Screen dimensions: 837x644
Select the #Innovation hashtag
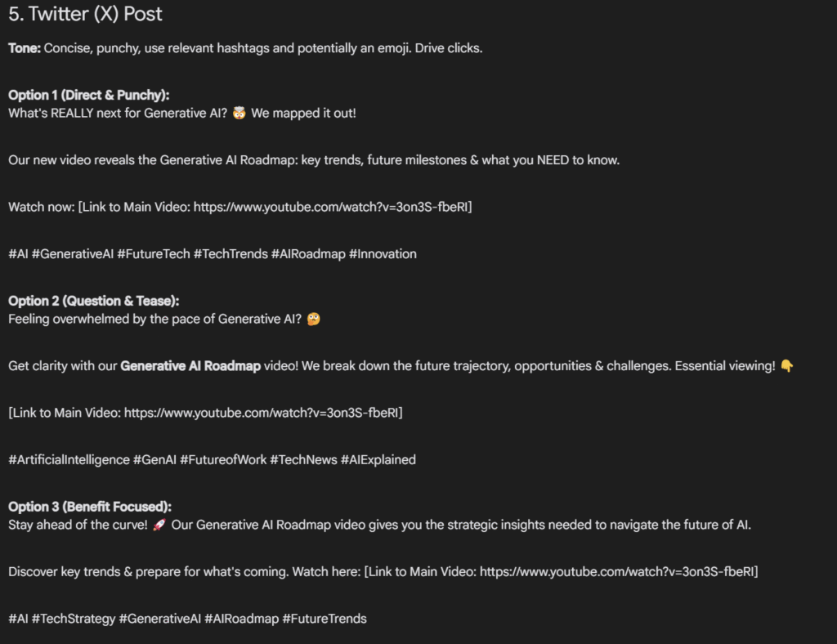tap(383, 254)
